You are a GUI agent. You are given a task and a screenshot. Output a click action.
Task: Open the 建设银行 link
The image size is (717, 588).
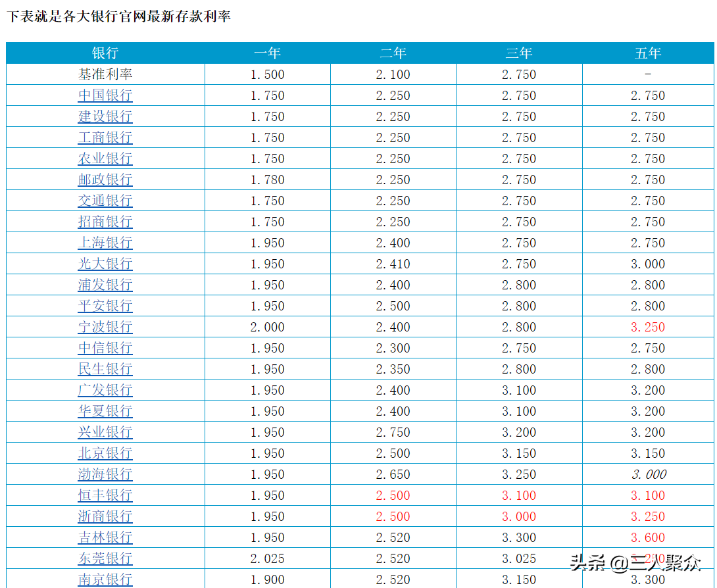click(105, 116)
